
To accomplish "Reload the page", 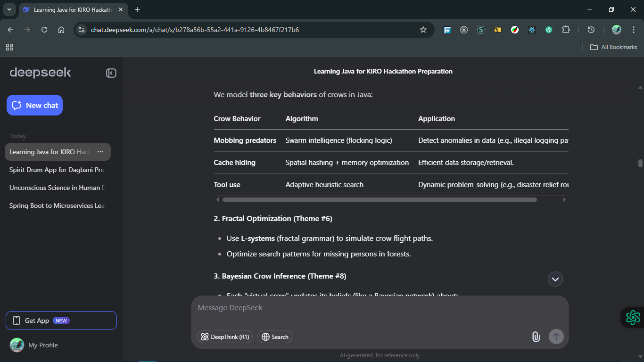I will (44, 30).
